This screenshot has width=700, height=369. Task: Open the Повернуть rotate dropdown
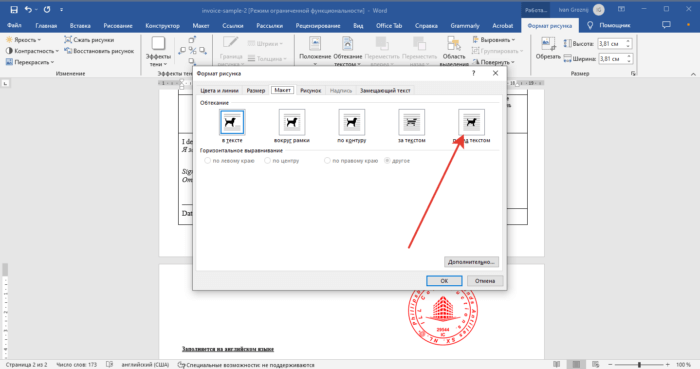point(493,62)
